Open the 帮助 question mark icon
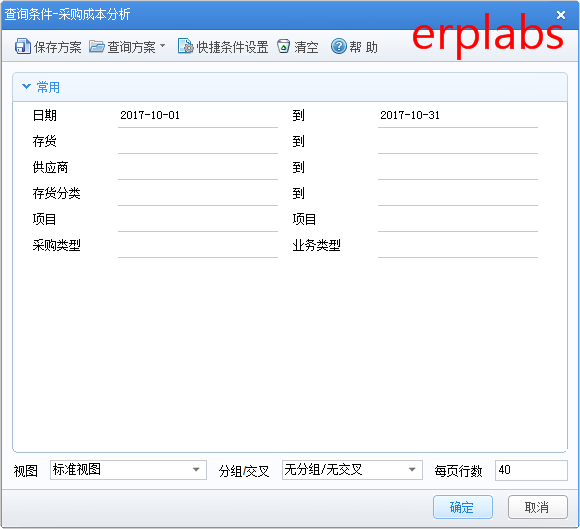 (x=338, y=47)
